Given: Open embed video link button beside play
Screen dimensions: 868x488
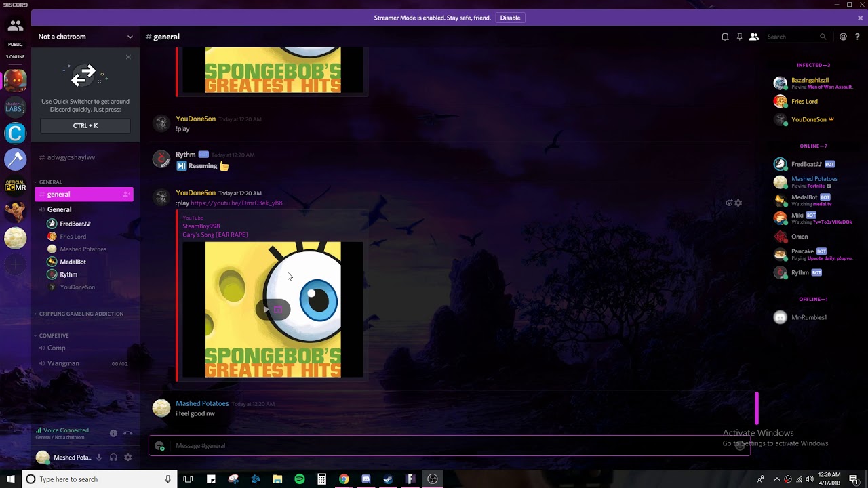Looking at the screenshot, I should point(278,310).
